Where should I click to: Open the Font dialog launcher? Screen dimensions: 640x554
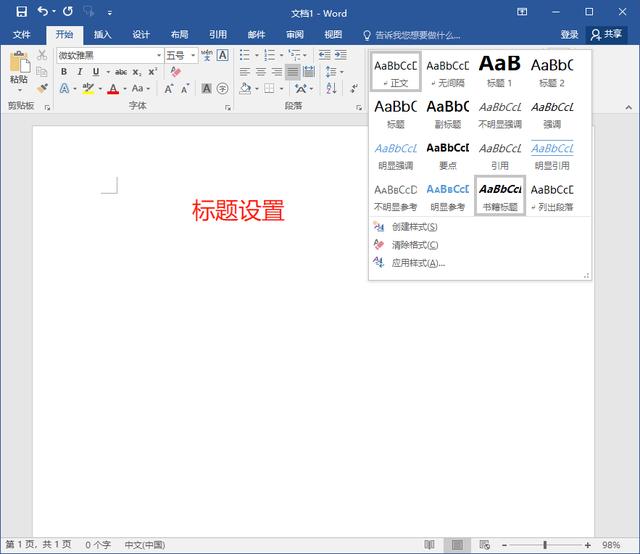tap(228, 107)
